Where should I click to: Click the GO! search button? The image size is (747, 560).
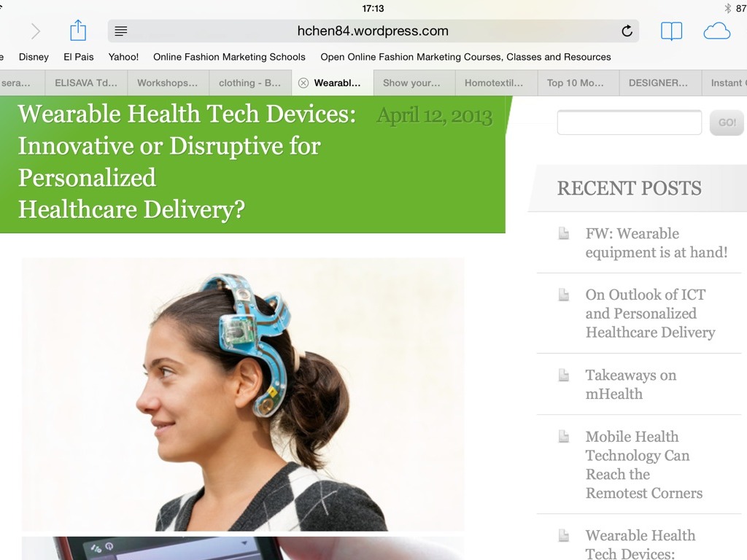[x=727, y=122]
